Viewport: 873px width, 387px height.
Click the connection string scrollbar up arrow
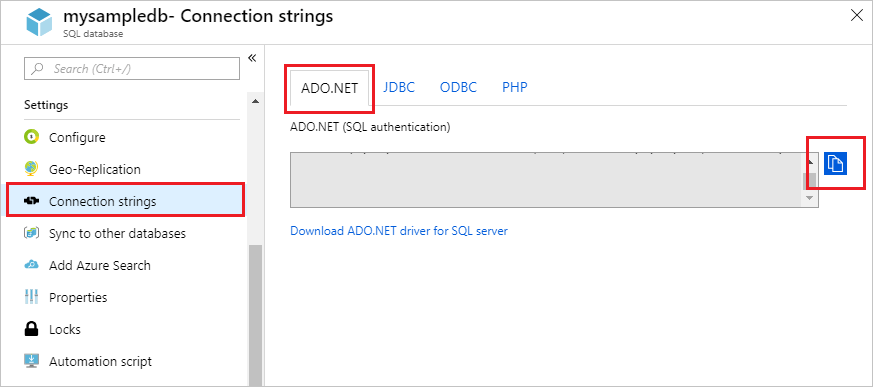tap(810, 162)
